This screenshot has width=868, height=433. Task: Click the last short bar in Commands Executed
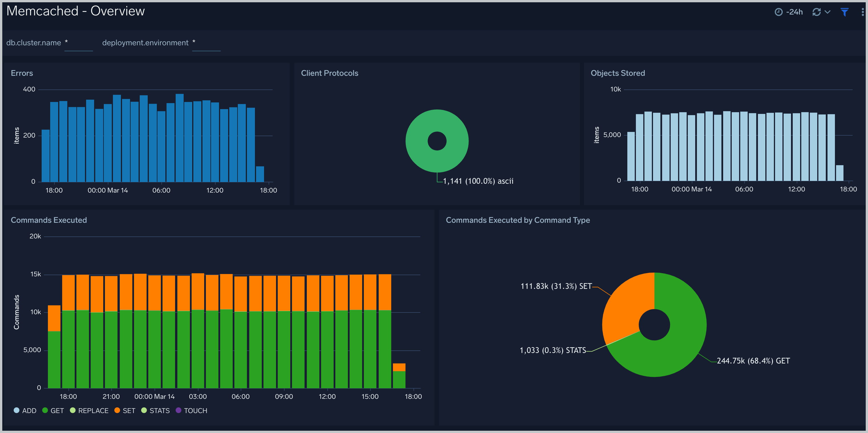click(399, 376)
